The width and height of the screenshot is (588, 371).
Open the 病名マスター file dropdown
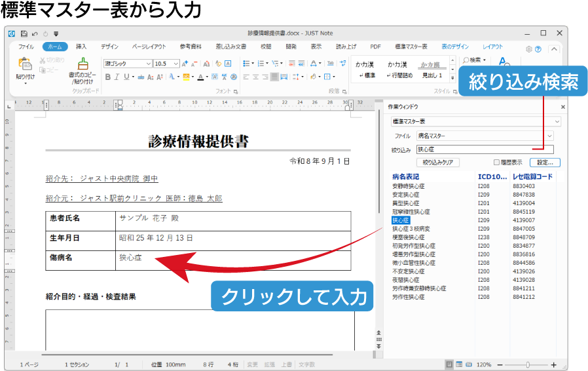click(485, 136)
